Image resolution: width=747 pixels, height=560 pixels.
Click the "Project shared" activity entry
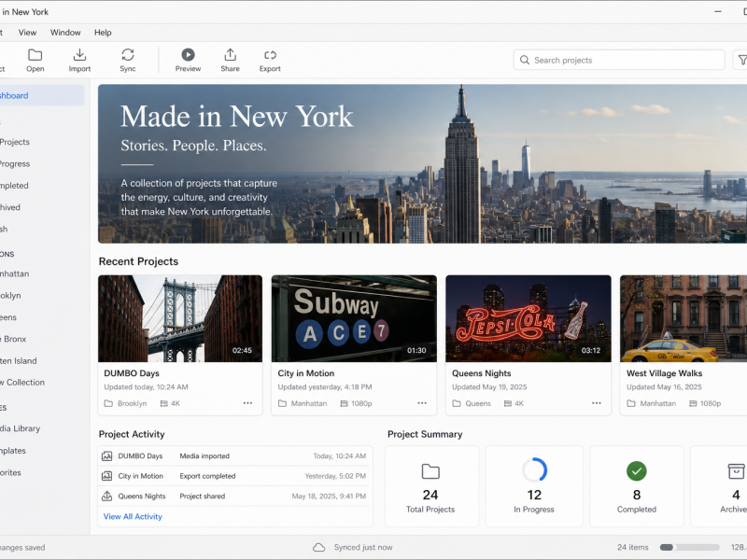point(202,497)
